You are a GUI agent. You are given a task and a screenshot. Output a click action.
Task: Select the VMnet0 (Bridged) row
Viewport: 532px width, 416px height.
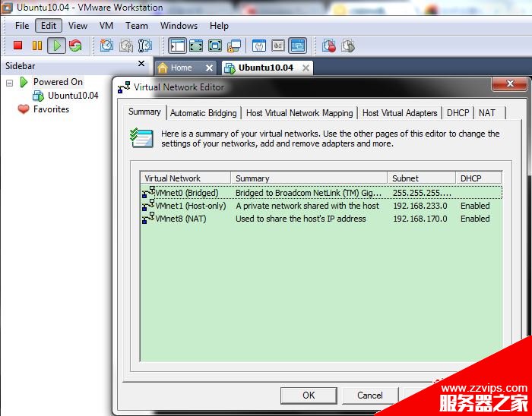tap(321, 192)
